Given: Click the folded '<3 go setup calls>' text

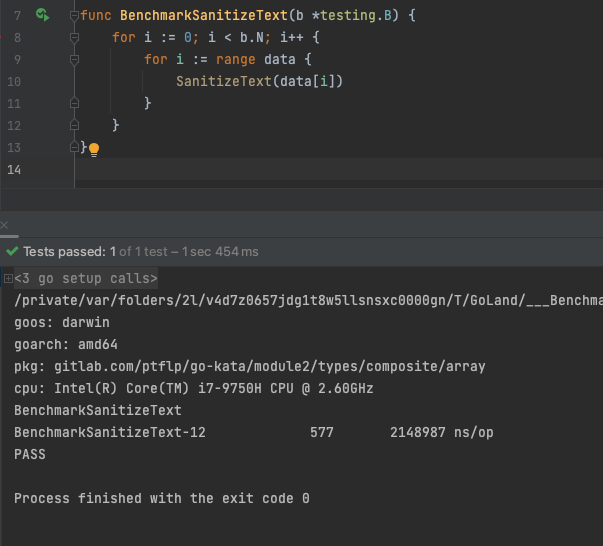Looking at the screenshot, I should coord(86,279).
